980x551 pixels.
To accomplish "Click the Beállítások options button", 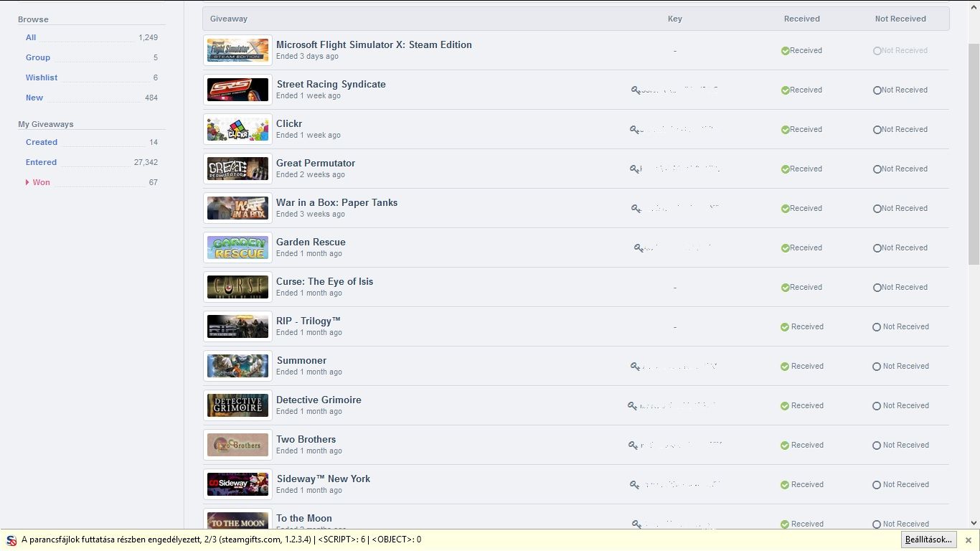I will (928, 540).
